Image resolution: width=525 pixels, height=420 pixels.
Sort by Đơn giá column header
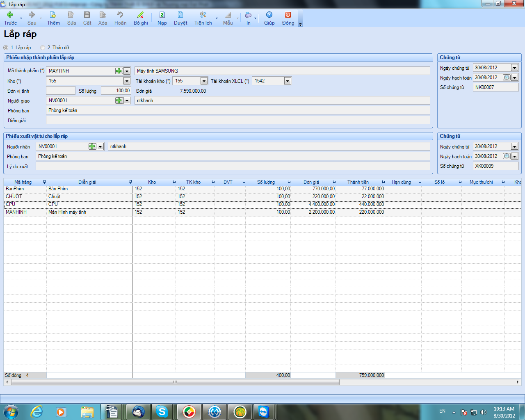(311, 182)
